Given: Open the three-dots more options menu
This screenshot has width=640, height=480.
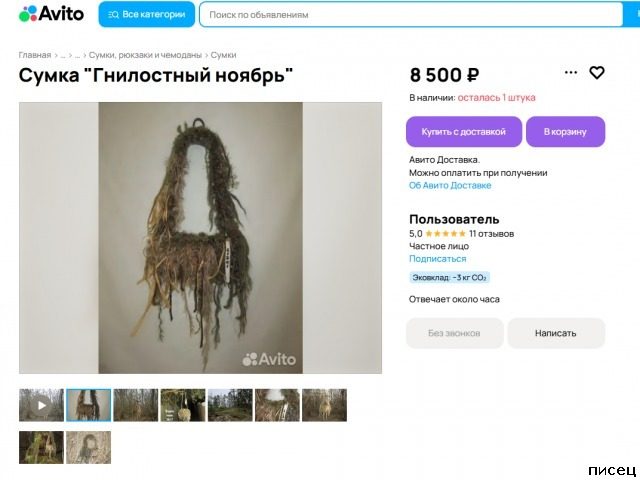Looking at the screenshot, I should [x=571, y=73].
